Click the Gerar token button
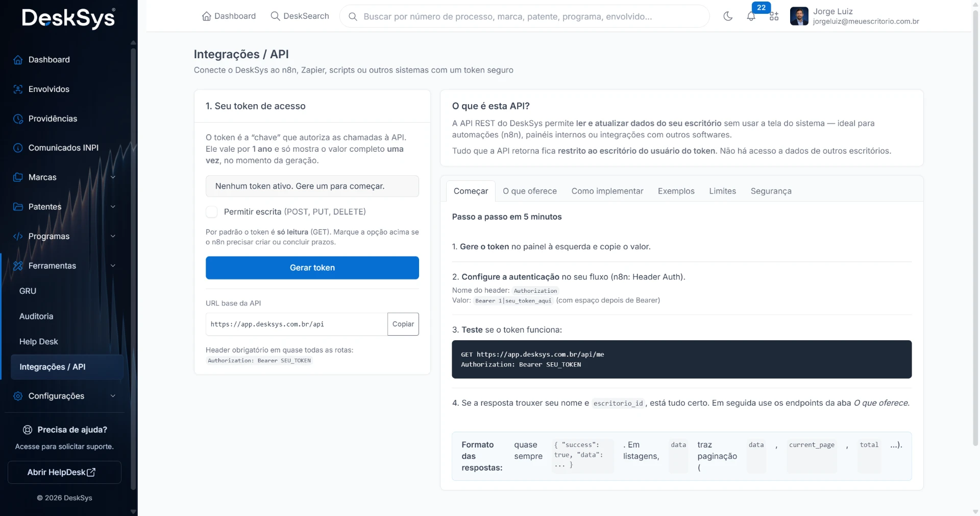The image size is (980, 516). pyautogui.click(x=312, y=268)
